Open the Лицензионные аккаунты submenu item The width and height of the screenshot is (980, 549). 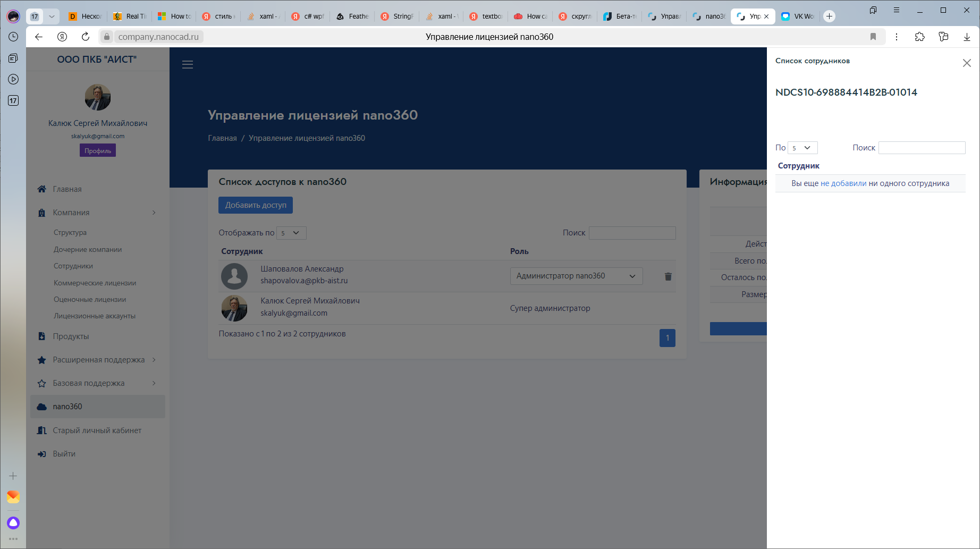click(x=95, y=316)
